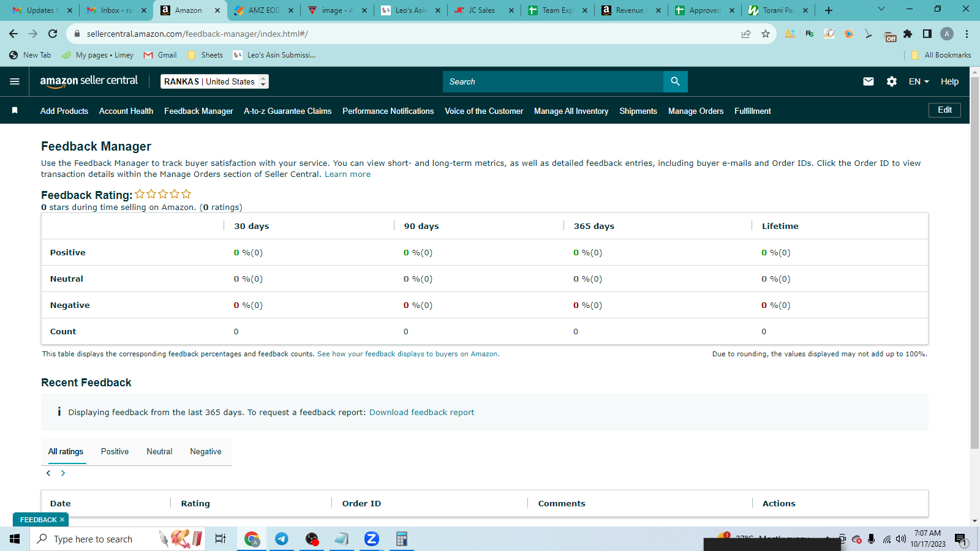This screenshot has width=980, height=551.
Task: Open the Chrome extensions puzzle icon
Action: pos(908,34)
